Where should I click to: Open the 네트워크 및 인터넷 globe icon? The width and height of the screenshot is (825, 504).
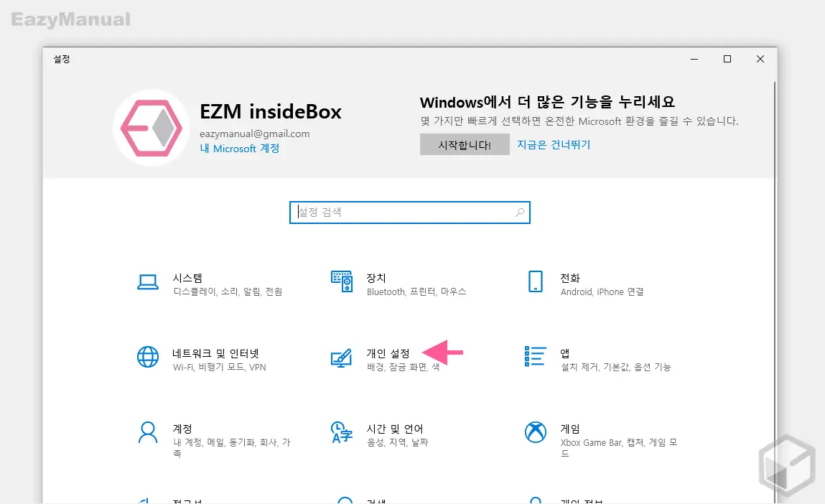point(148,357)
